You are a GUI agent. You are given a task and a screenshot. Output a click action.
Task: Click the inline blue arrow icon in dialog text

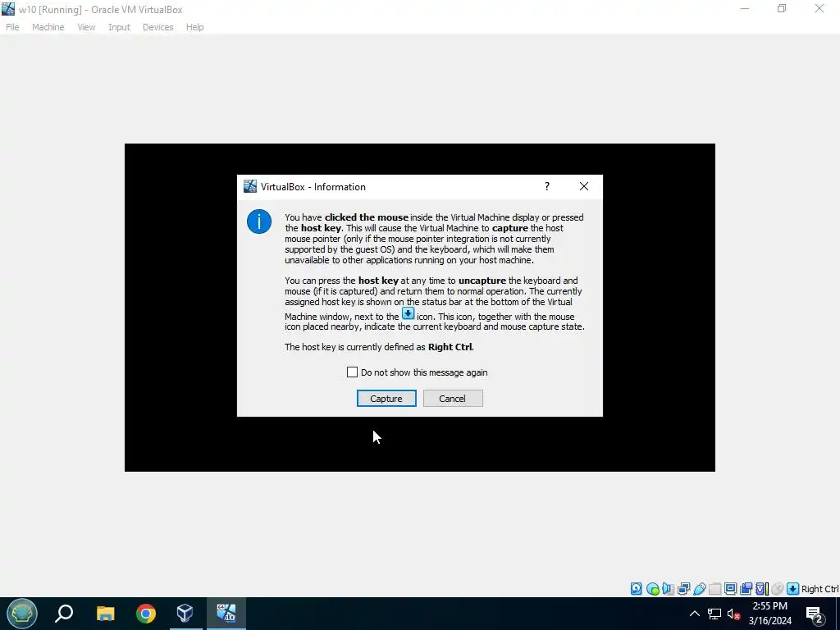click(x=409, y=314)
